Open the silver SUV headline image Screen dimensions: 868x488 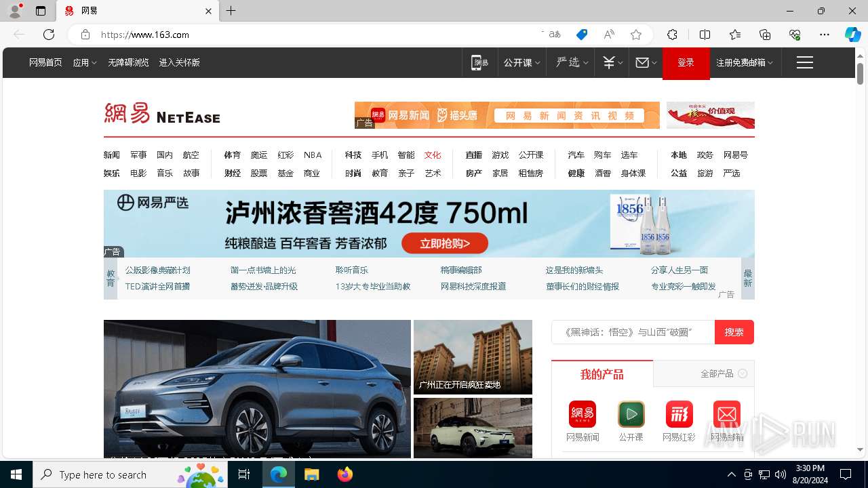click(257, 389)
